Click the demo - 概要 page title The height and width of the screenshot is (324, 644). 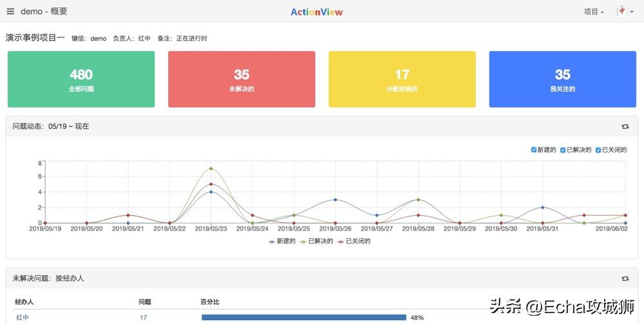click(44, 12)
